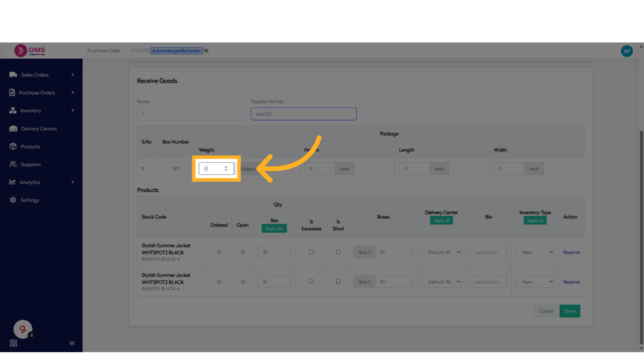The height and width of the screenshot is (362, 644).
Task: Open the AP user avatar menu
Action: point(627,51)
